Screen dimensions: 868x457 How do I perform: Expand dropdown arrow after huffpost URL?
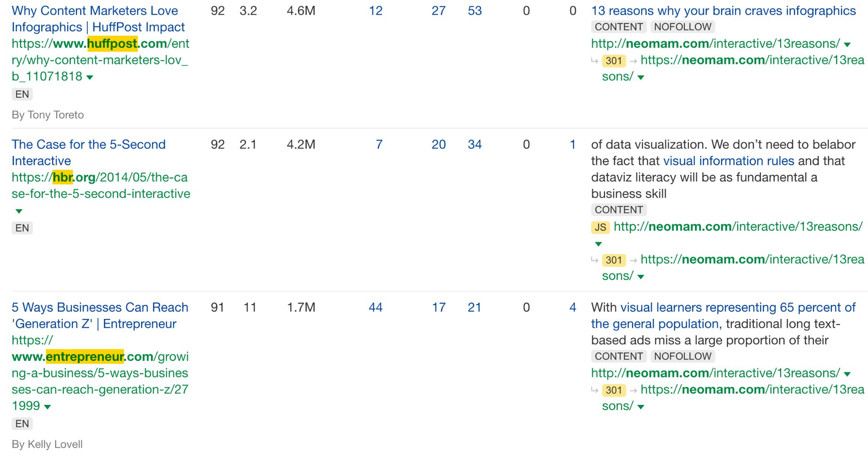(89, 78)
